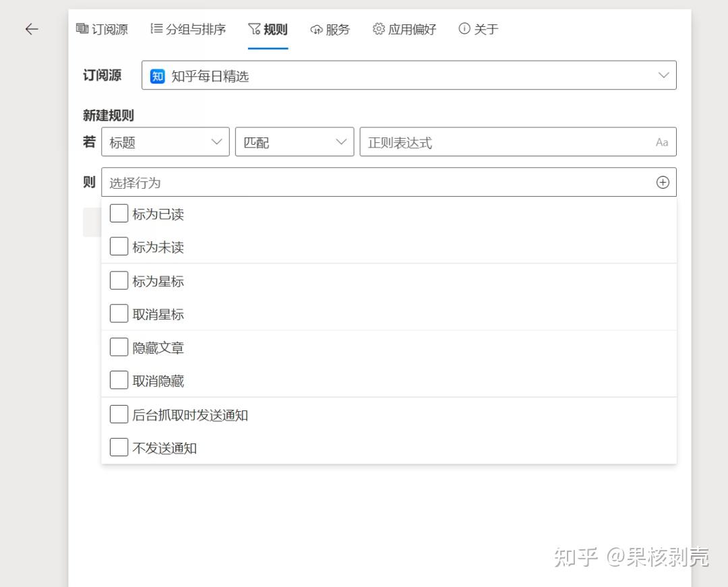Click the plus icon to add action
Image resolution: width=728 pixels, height=587 pixels.
click(663, 181)
